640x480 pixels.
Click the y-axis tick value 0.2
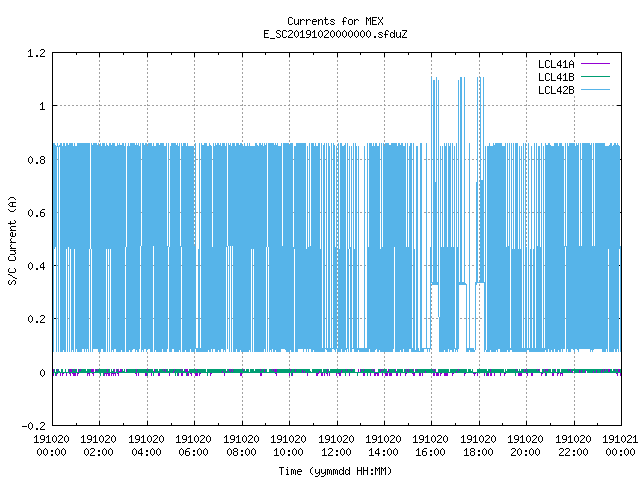(36, 319)
